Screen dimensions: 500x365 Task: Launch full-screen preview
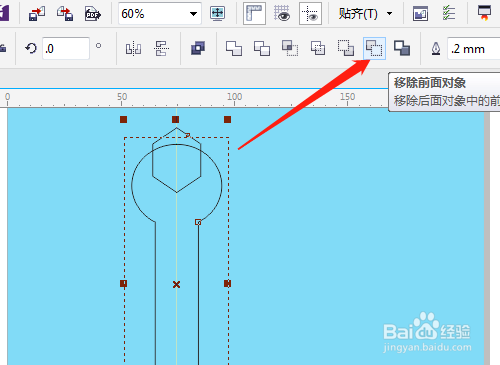click(x=217, y=13)
